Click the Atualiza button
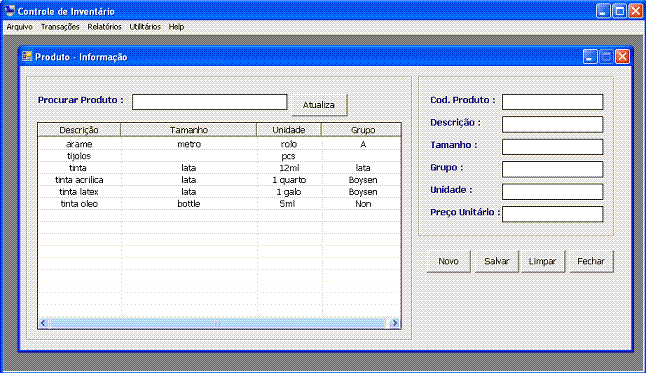The width and height of the screenshot is (646, 373). click(x=319, y=105)
